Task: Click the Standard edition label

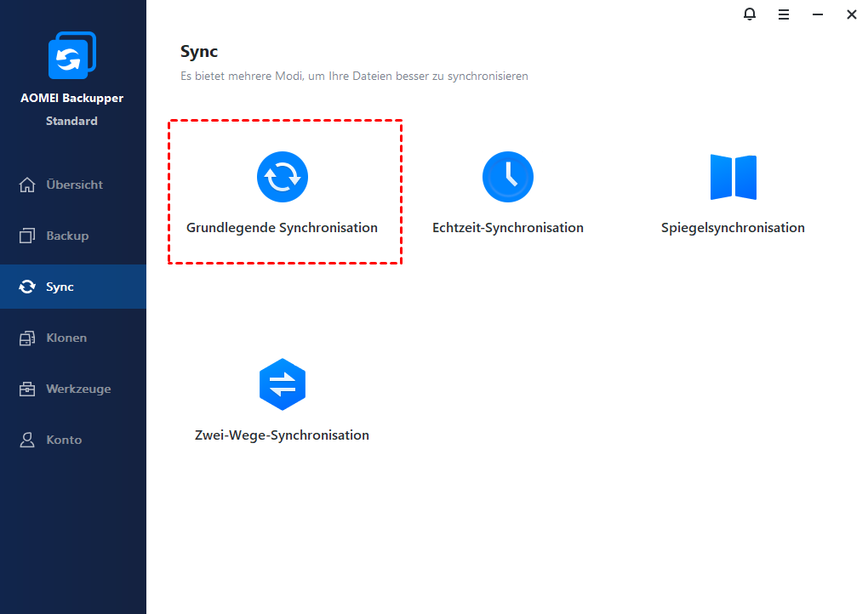Action: click(x=72, y=121)
